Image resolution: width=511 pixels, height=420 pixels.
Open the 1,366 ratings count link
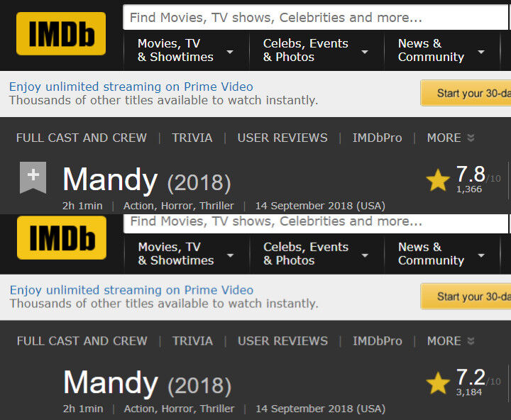click(x=469, y=189)
